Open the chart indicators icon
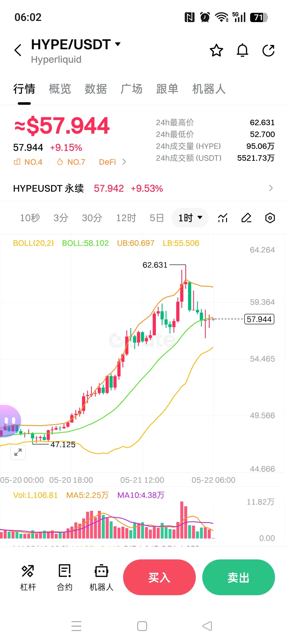Image resolution: width=288 pixels, height=644 pixels. [223, 218]
